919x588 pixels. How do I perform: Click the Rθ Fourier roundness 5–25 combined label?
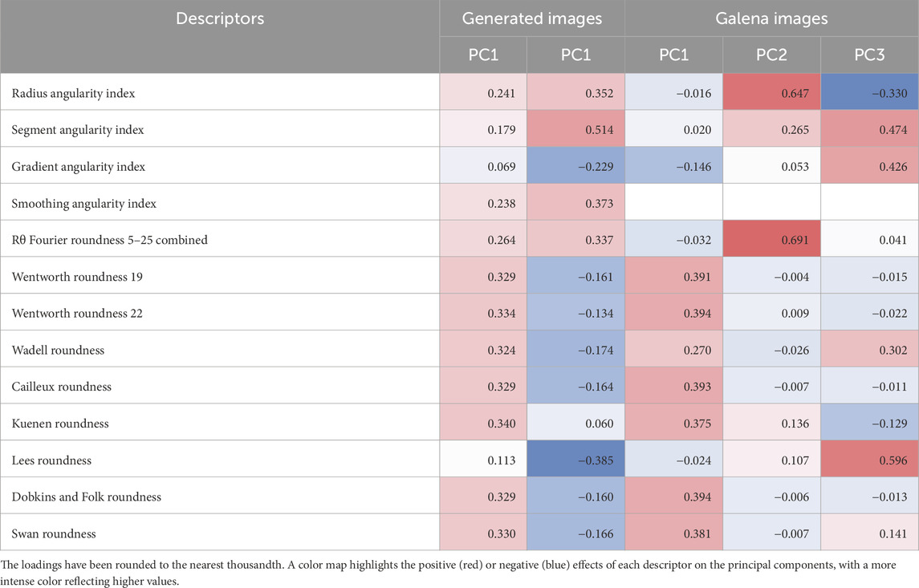tap(110, 240)
